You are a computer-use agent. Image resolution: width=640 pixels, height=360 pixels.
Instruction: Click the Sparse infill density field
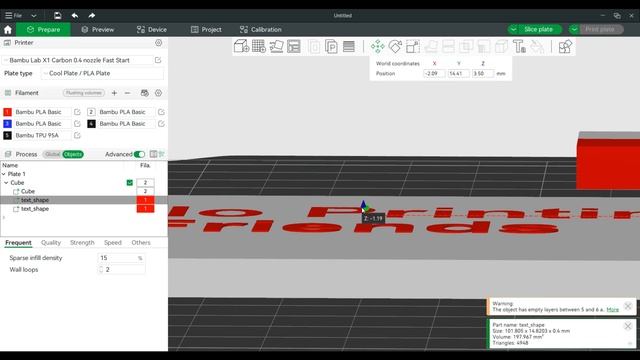point(121,258)
